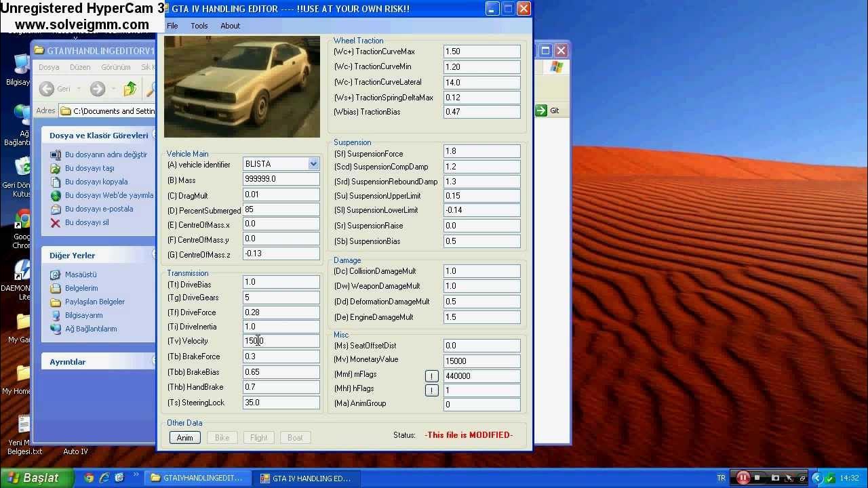This screenshot has height=488, width=868.
Task: Click the Explorer address bar path
Action: tap(108, 111)
